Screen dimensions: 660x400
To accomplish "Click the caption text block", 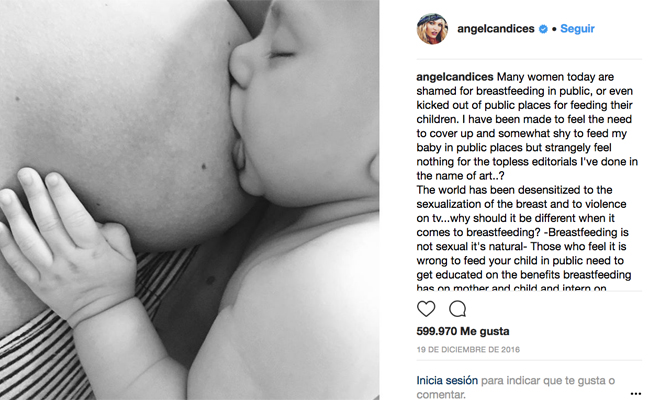I will [527, 182].
